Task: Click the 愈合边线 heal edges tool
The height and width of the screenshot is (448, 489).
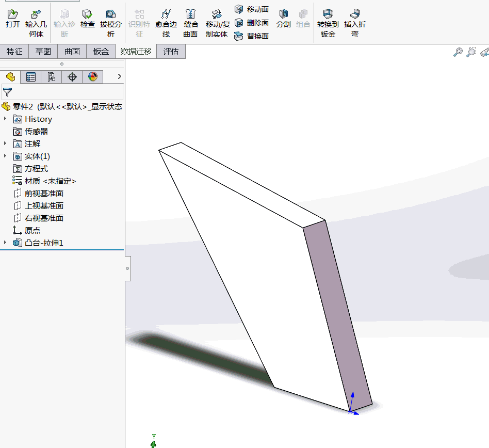Action: (x=166, y=24)
